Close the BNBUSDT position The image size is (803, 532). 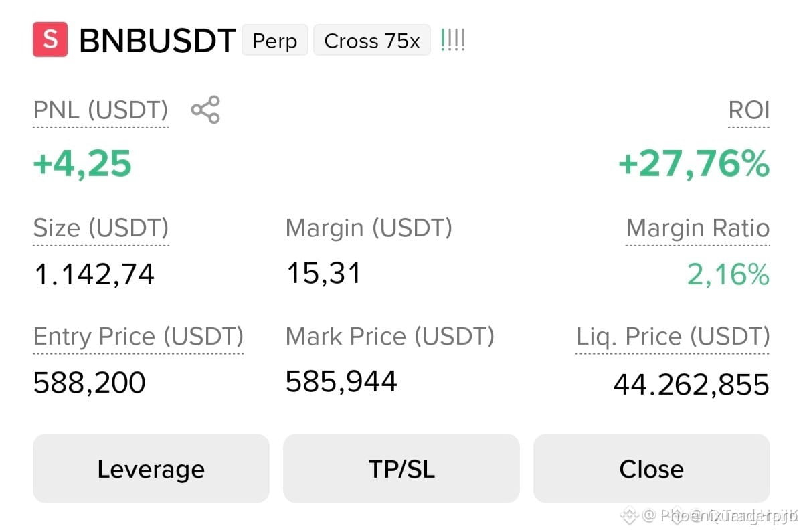652,468
